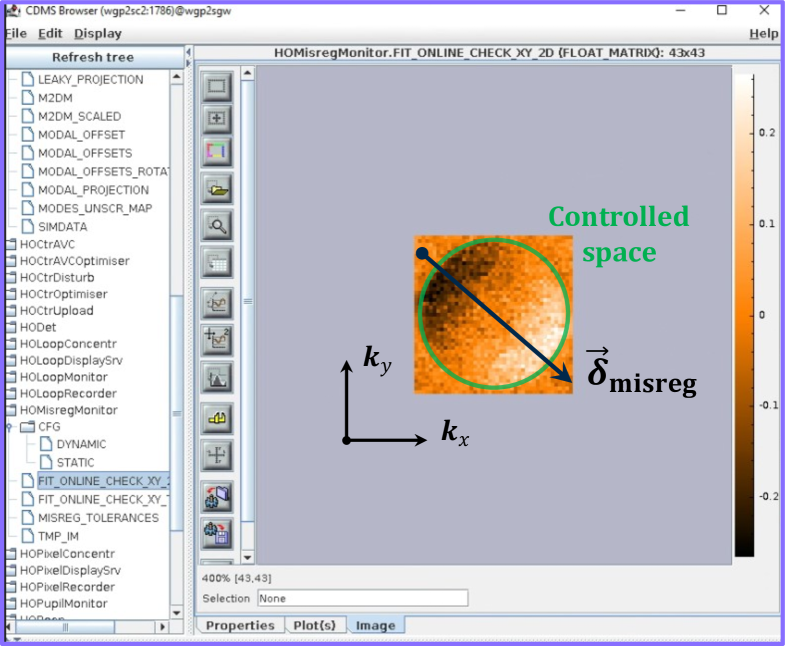Screen dimensions: 785x646
Task: Click the selection-to-table grid icon
Action: [x=217, y=262]
